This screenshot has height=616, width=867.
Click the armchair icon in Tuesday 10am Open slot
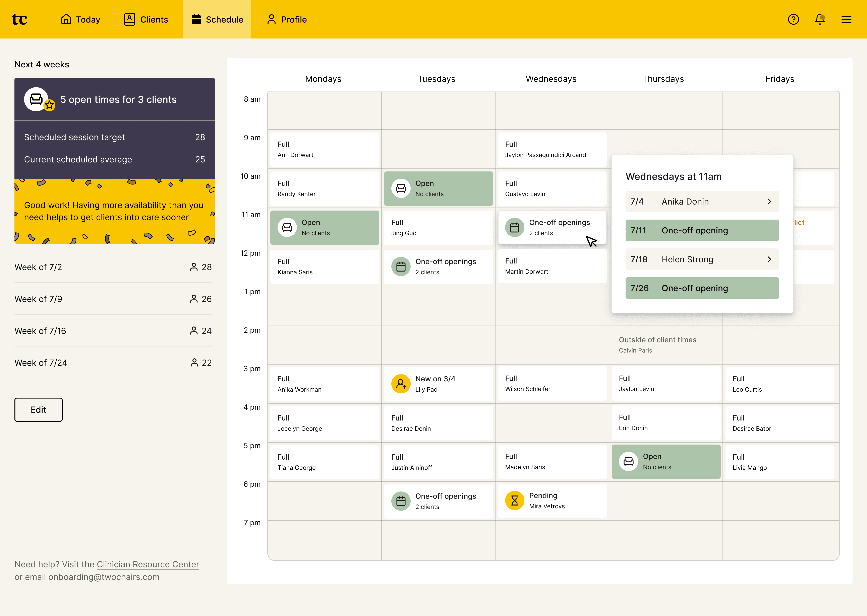tap(401, 188)
